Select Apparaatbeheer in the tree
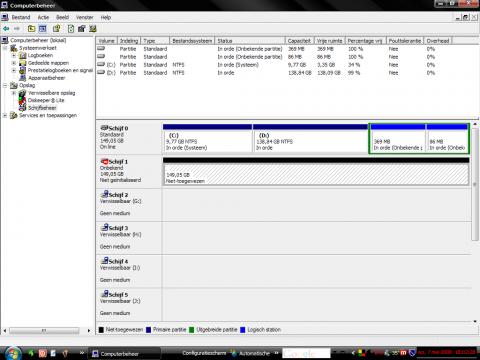This screenshot has width=480, height=360. pos(47,78)
